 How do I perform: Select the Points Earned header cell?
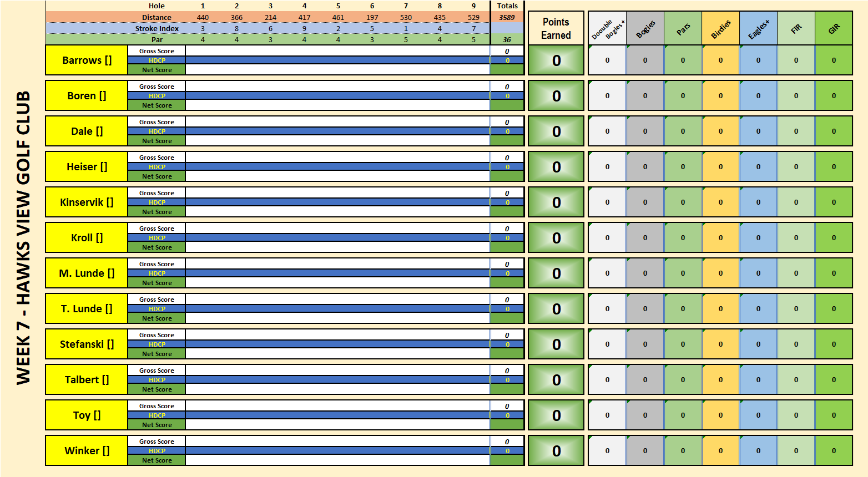556,28
